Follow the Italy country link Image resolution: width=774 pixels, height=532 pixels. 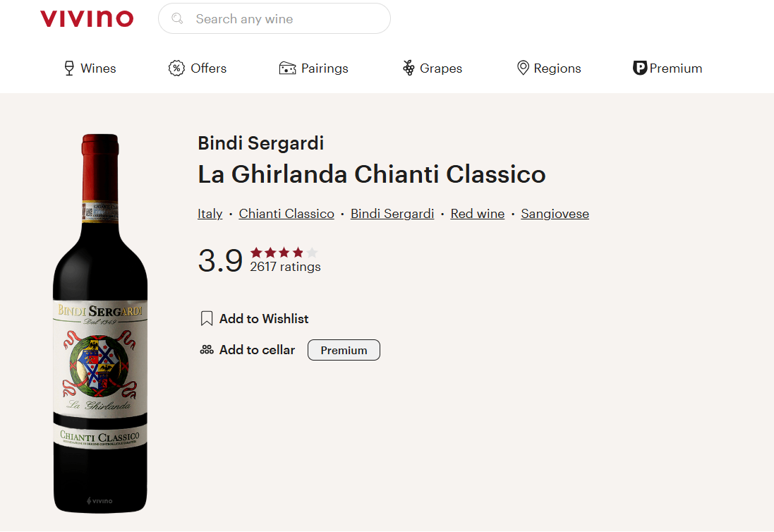point(210,214)
